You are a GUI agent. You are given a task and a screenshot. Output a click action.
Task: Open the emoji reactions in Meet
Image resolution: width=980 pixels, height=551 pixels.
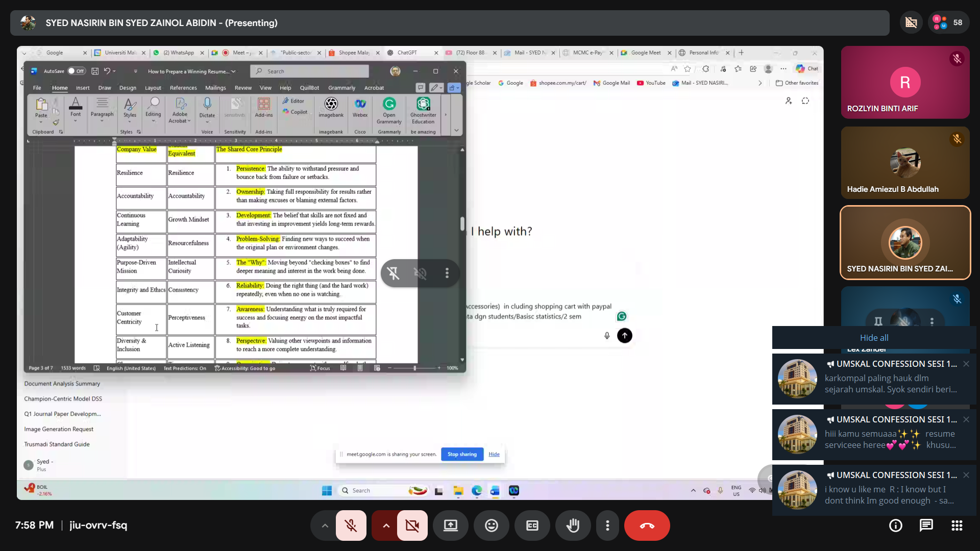(x=492, y=525)
